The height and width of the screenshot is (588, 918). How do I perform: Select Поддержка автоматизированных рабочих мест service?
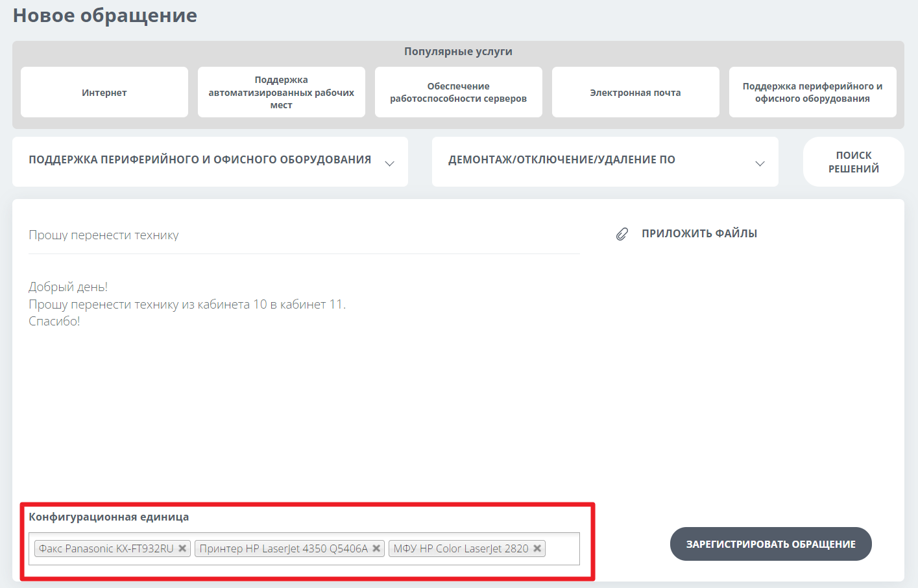click(x=282, y=92)
